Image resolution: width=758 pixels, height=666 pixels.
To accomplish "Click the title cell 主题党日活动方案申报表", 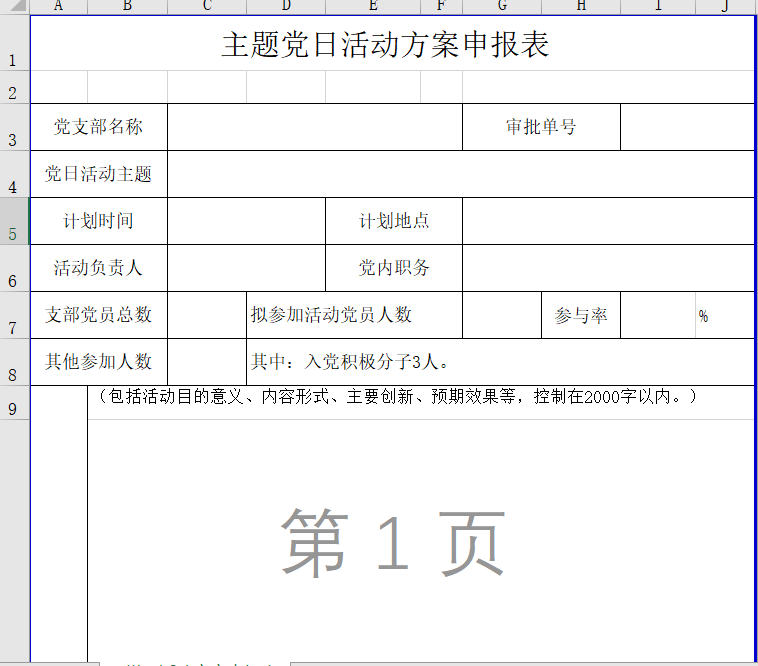I will coord(385,45).
